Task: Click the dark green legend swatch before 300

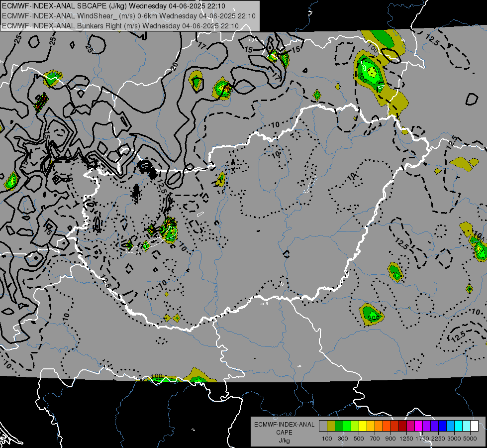Action: [339, 426]
